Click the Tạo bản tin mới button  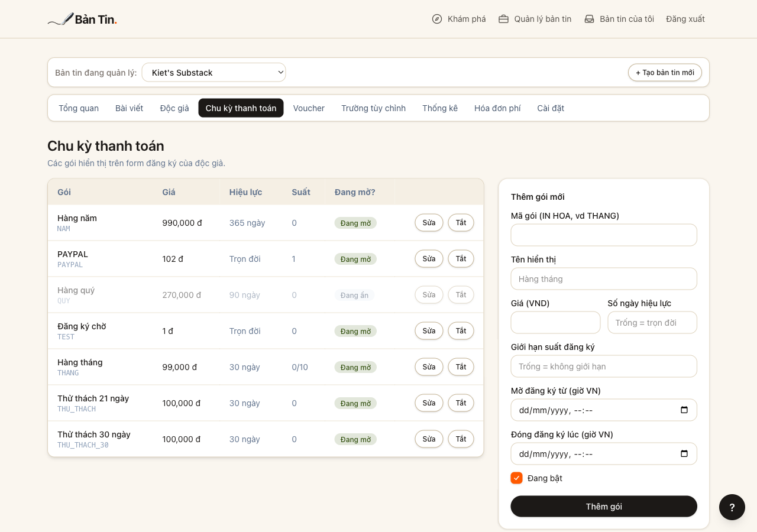click(x=665, y=72)
